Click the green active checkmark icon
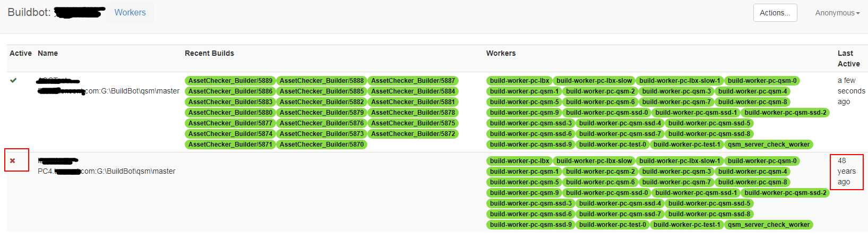 pyautogui.click(x=13, y=80)
